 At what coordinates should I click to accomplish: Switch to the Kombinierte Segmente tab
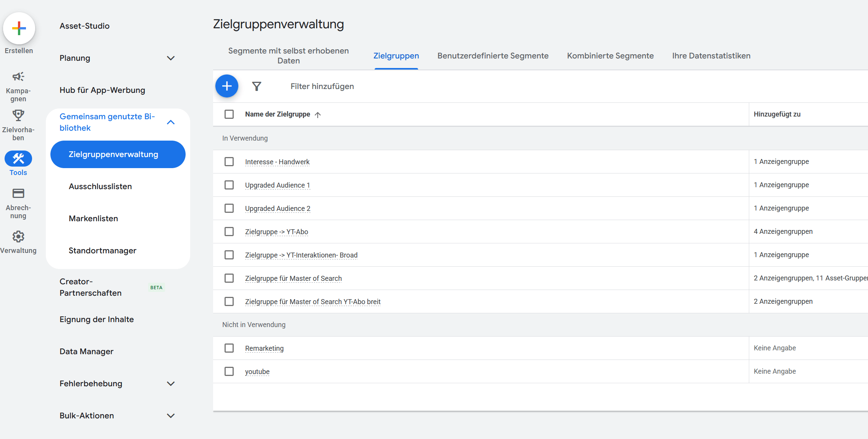(610, 55)
